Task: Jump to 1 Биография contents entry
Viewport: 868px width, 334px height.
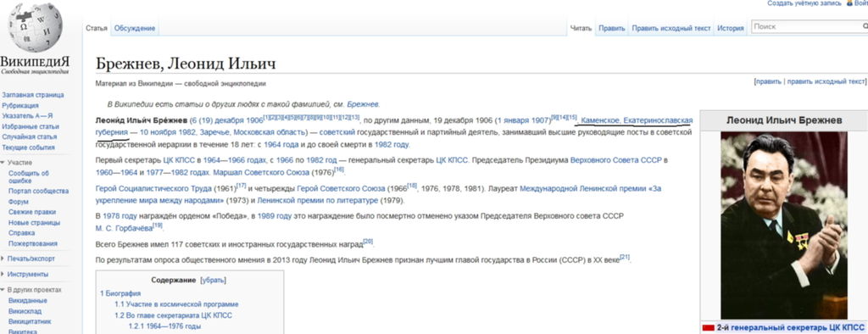Action: [120, 293]
